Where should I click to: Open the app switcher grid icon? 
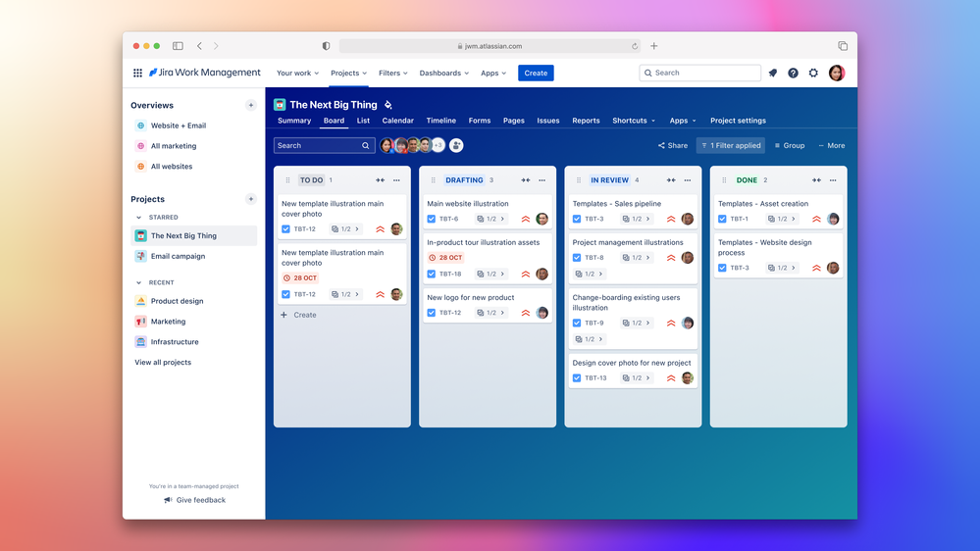point(137,74)
